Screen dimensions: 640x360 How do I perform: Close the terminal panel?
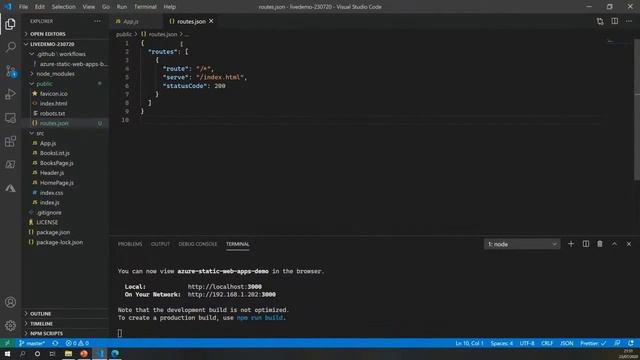point(629,244)
